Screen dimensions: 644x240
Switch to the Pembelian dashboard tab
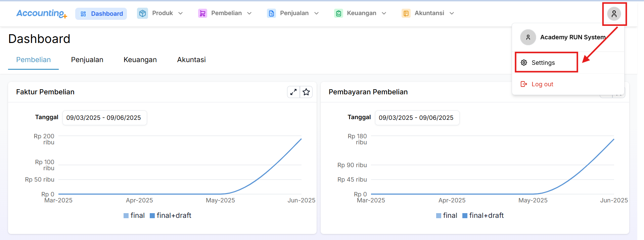point(34,60)
